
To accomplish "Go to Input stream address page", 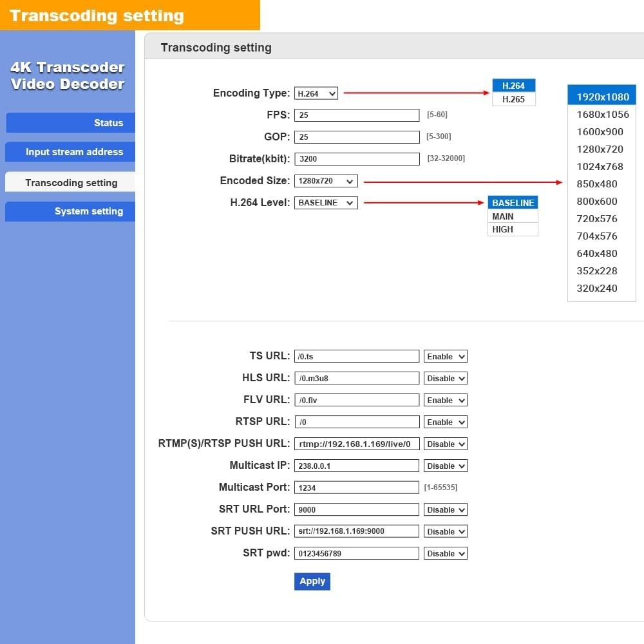I will coord(70,152).
